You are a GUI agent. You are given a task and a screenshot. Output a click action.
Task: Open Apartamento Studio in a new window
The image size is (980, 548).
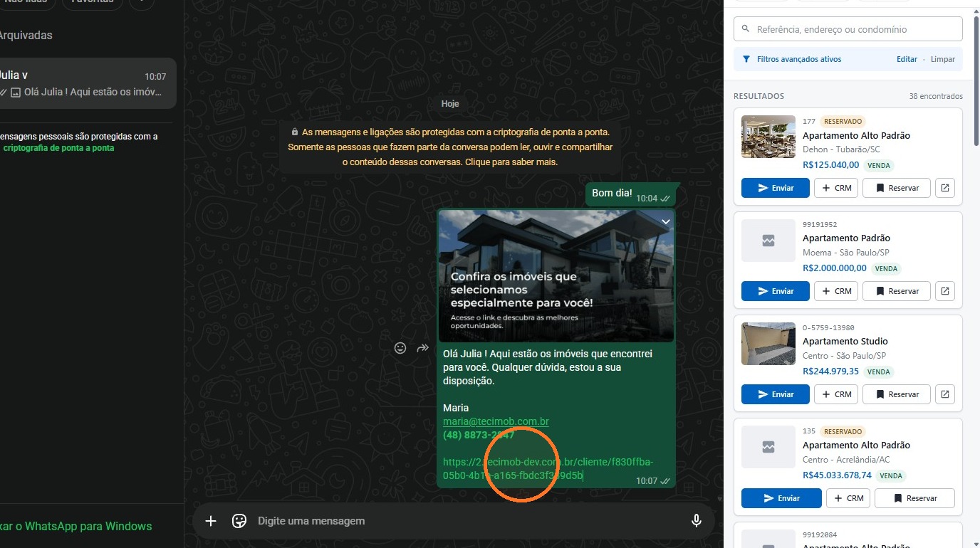[x=944, y=394]
